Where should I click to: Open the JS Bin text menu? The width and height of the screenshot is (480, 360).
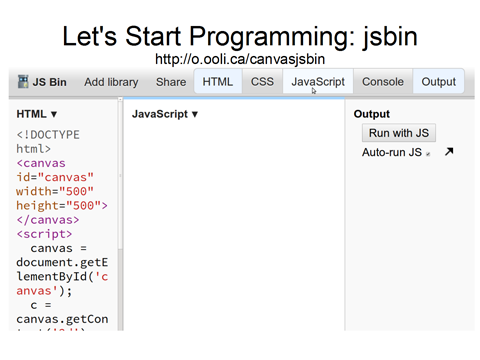coord(49,82)
